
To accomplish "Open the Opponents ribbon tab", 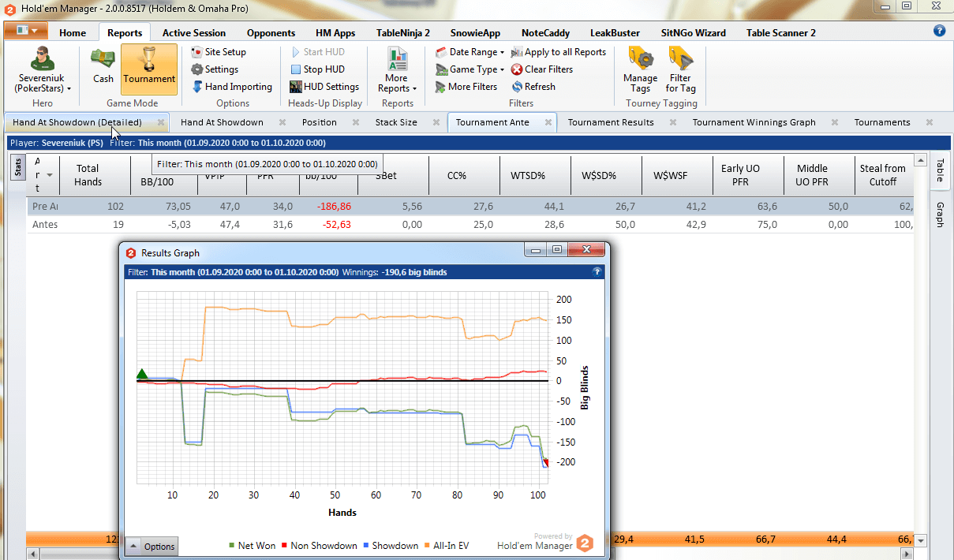I will pos(271,33).
